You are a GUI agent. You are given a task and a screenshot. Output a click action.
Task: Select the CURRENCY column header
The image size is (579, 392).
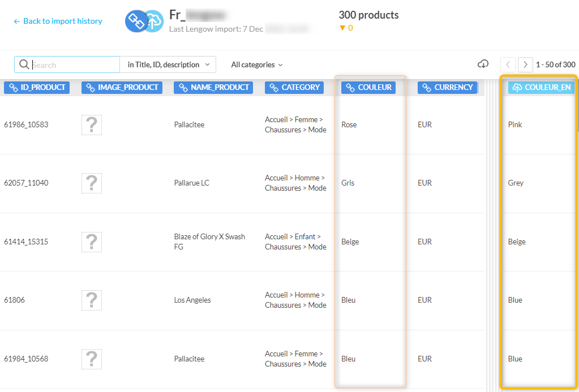[447, 88]
